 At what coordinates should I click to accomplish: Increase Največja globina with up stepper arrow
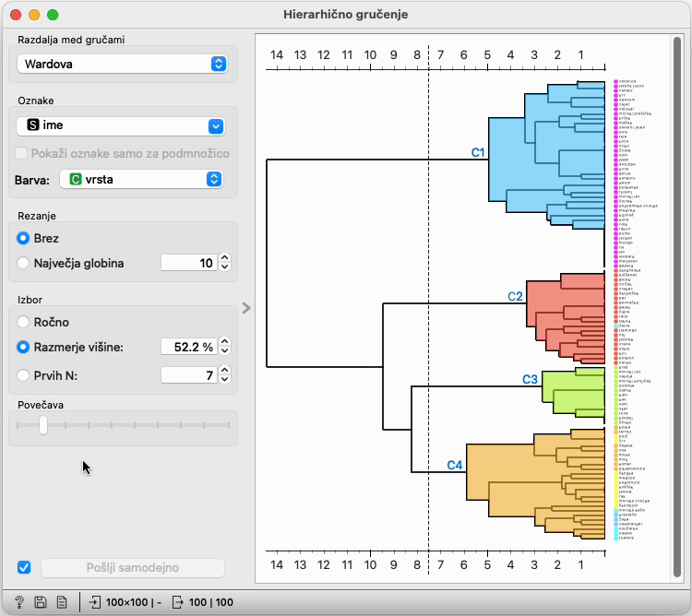(x=224, y=258)
